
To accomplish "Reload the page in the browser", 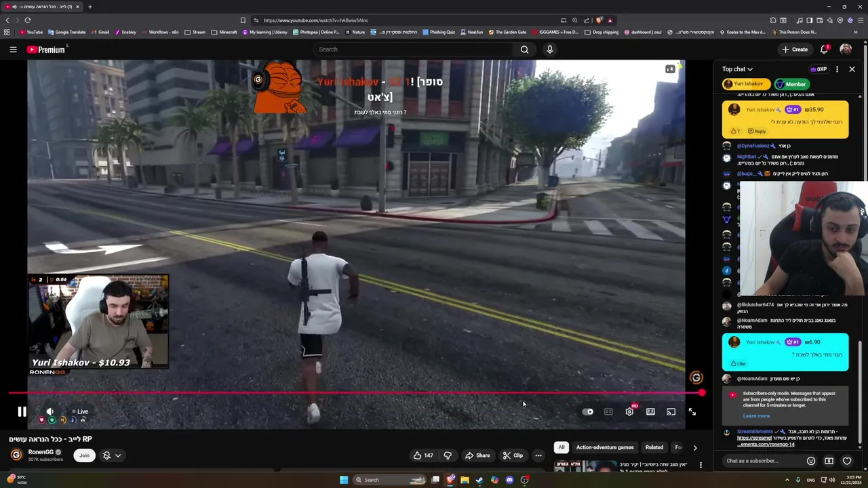I will [27, 20].
